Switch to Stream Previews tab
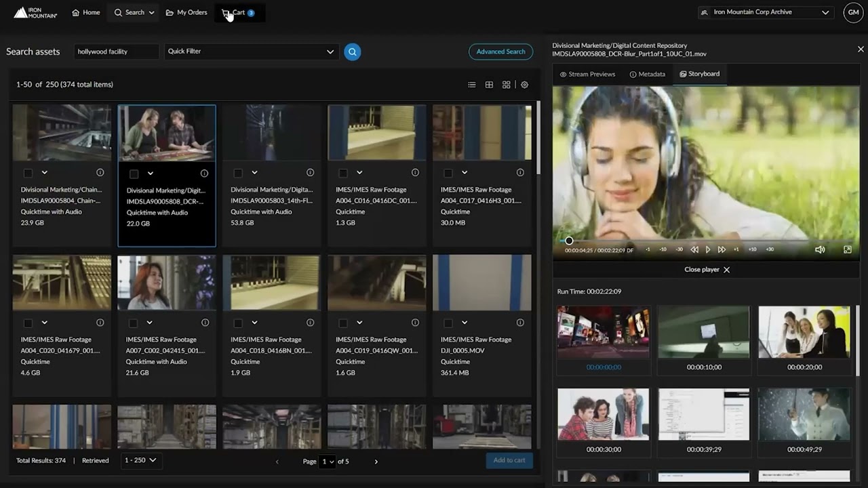This screenshot has height=488, width=868. (587, 74)
